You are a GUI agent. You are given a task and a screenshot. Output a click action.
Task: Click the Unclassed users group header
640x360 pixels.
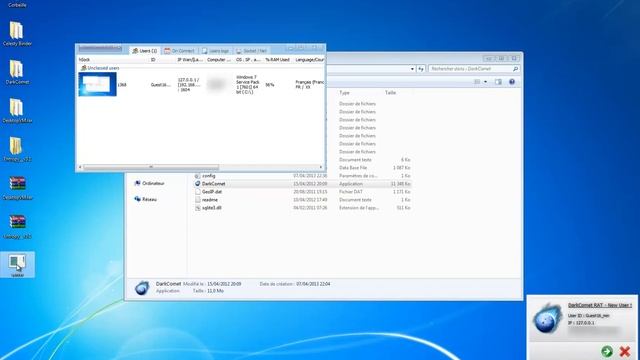pos(100,68)
